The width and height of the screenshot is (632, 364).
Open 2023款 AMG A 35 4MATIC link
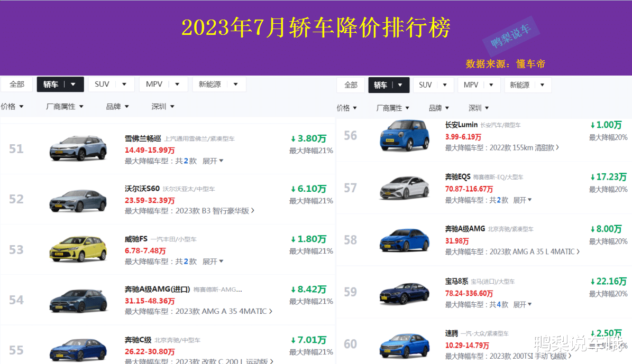[x=224, y=311]
